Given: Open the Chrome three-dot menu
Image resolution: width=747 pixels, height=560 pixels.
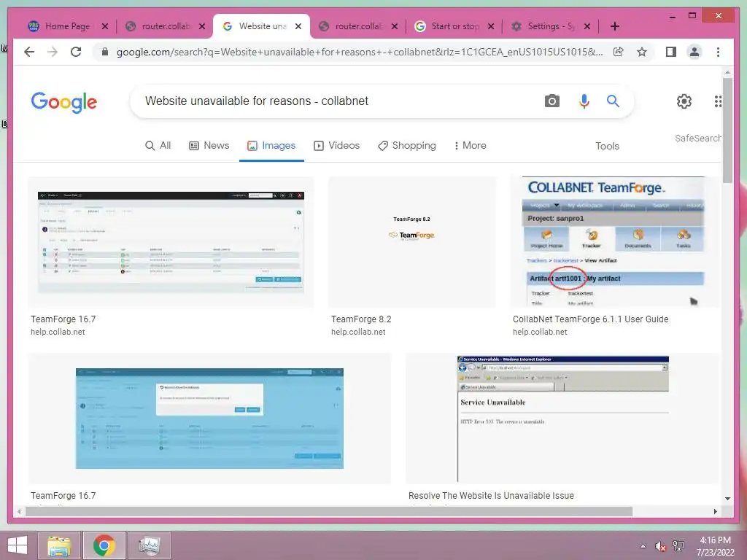Looking at the screenshot, I should click(718, 52).
